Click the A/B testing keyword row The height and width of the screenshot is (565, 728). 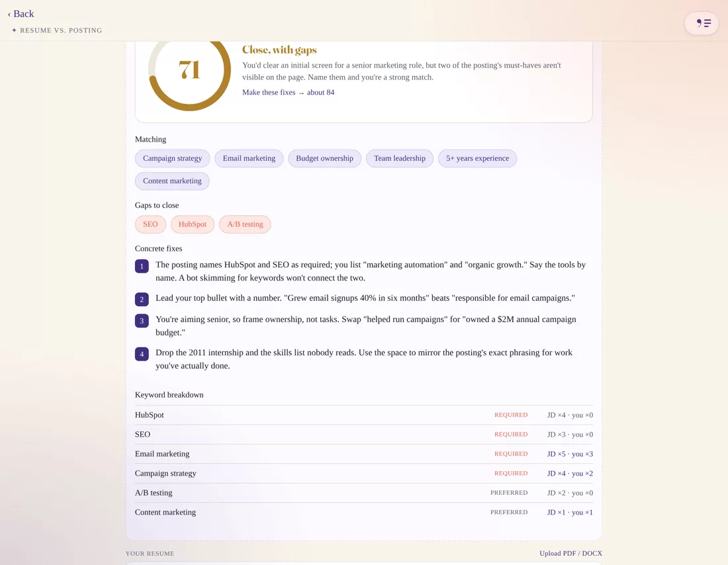point(363,493)
